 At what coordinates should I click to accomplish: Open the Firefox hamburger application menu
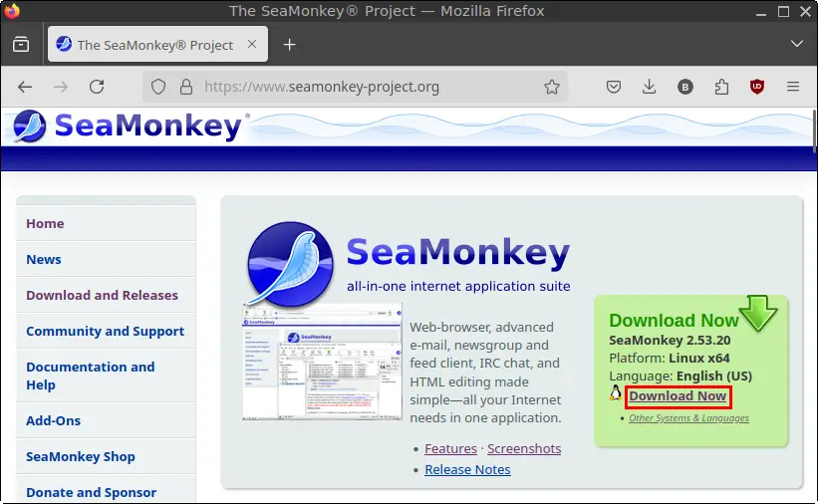793,87
